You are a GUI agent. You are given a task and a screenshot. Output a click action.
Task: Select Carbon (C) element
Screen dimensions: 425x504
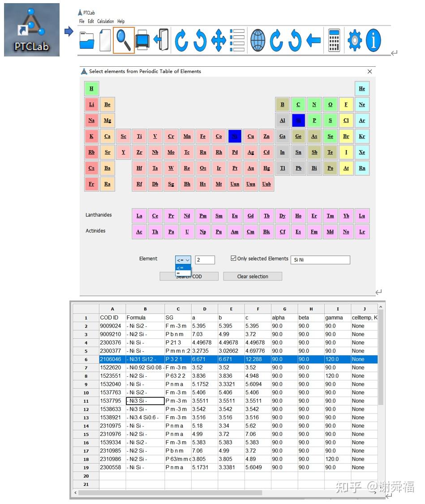[x=298, y=104]
